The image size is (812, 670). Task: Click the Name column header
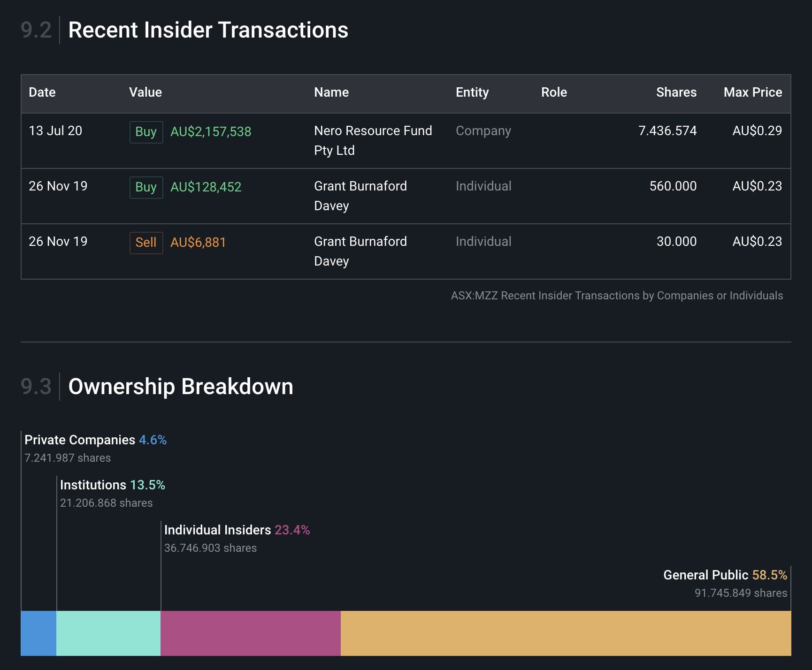coord(331,92)
